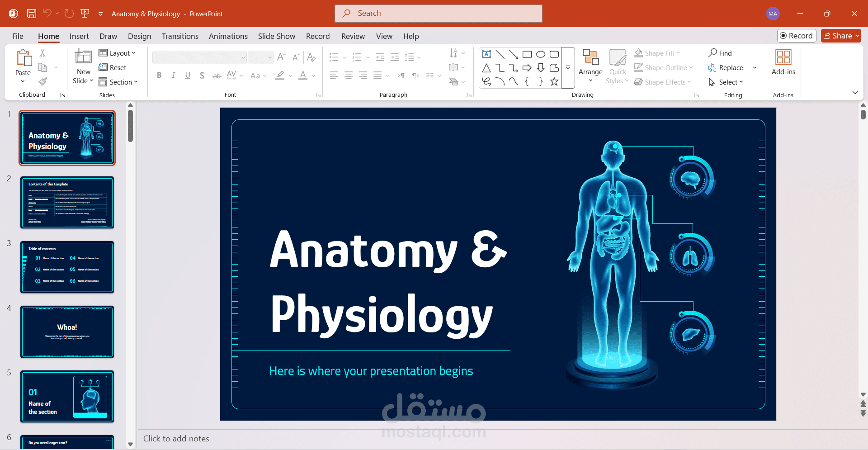Switch to the Design tab
The image size is (868, 450).
[139, 36]
